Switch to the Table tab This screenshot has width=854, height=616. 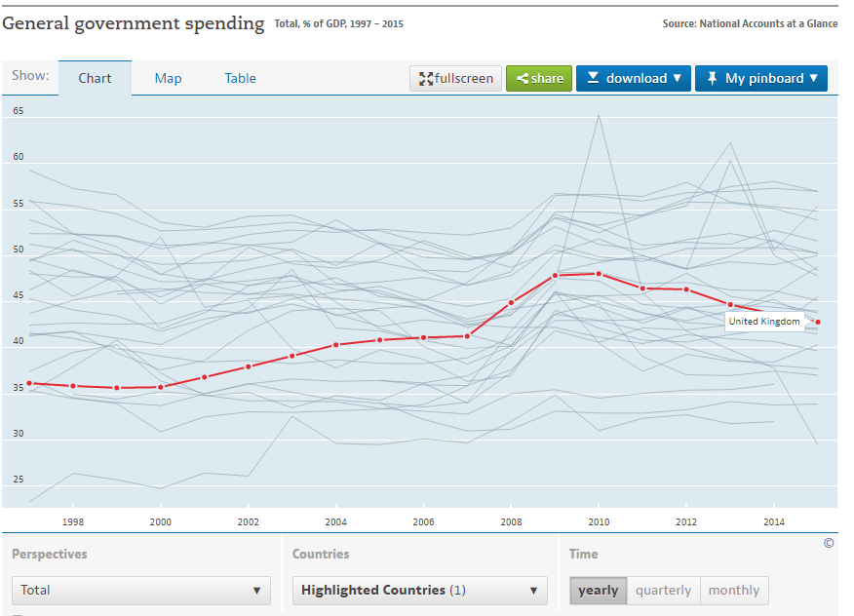(x=240, y=78)
